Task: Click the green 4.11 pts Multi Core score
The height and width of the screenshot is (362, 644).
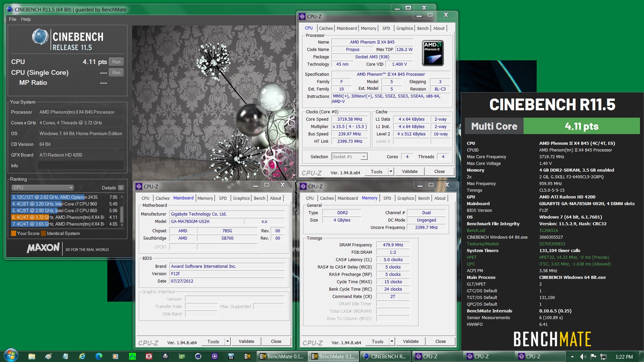Action: click(x=581, y=126)
